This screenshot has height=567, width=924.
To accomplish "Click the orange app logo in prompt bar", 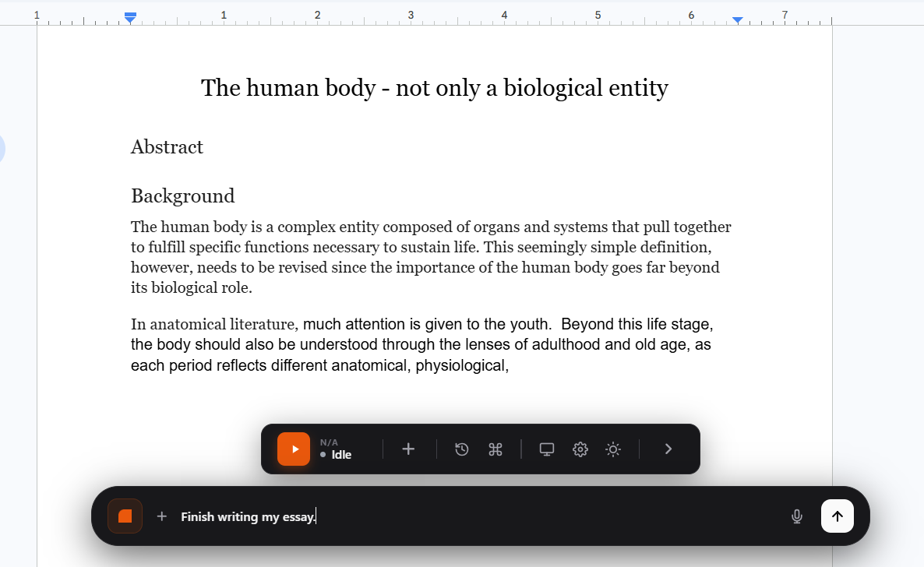I will (125, 516).
